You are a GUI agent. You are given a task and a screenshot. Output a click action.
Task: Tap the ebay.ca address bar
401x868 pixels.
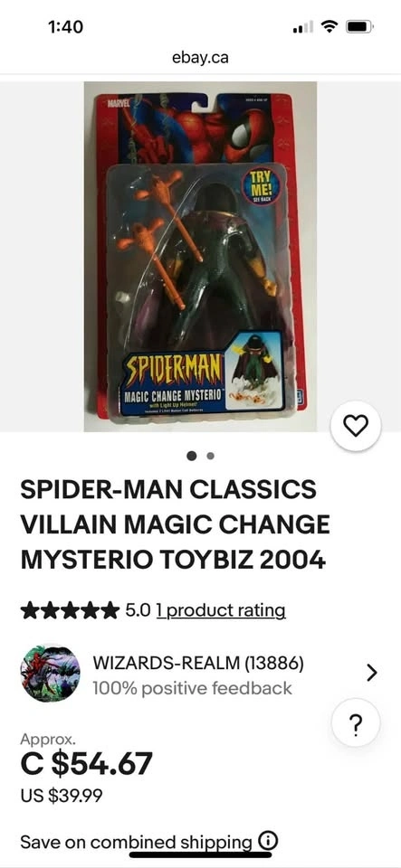201,57
